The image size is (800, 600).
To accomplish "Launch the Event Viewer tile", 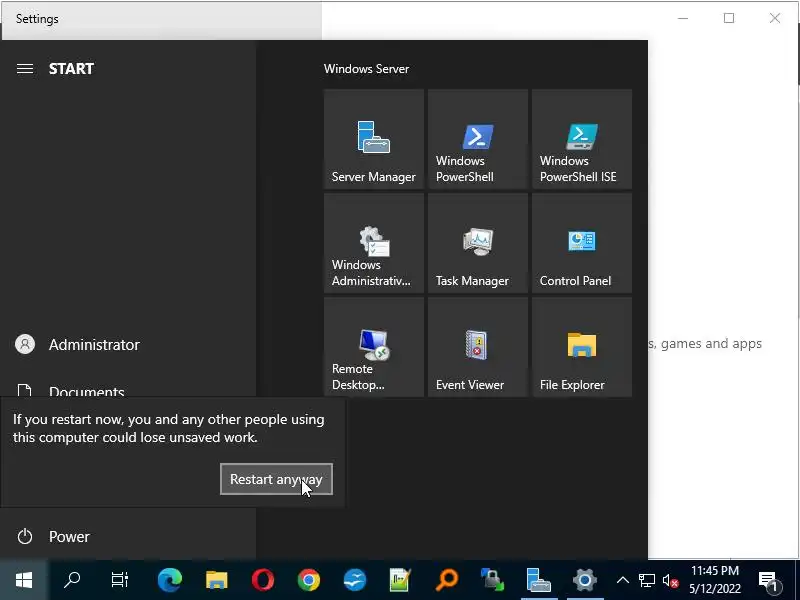I will tap(478, 347).
